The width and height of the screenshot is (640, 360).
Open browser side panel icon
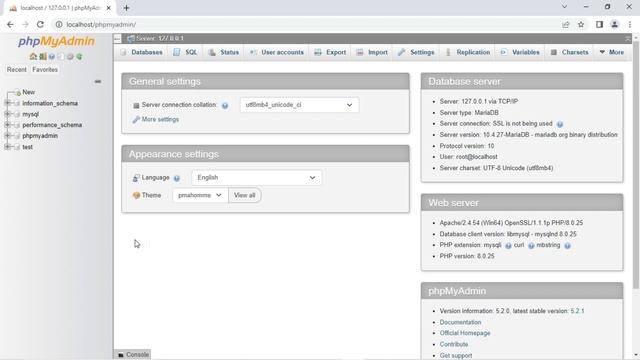click(x=599, y=24)
